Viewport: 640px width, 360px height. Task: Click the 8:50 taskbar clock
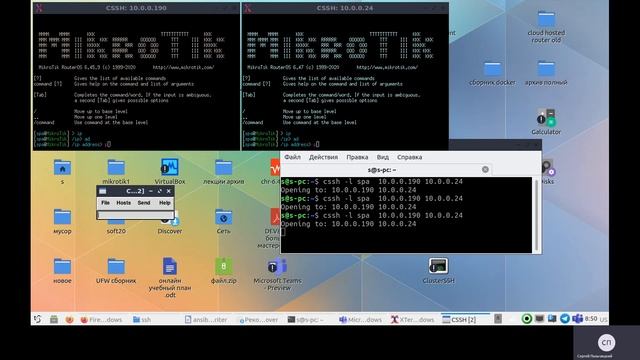pos(591,319)
